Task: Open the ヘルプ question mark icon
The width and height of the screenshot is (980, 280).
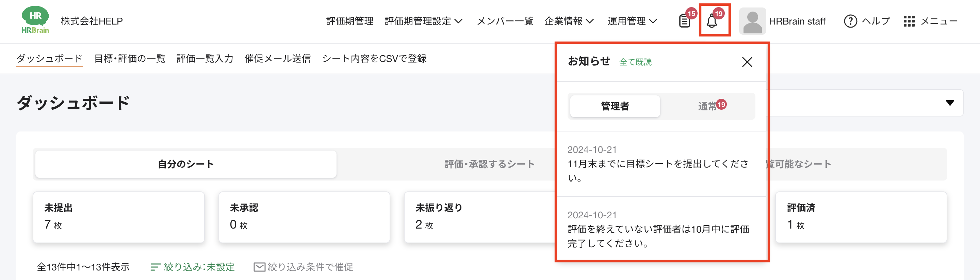Action: pyautogui.click(x=850, y=21)
